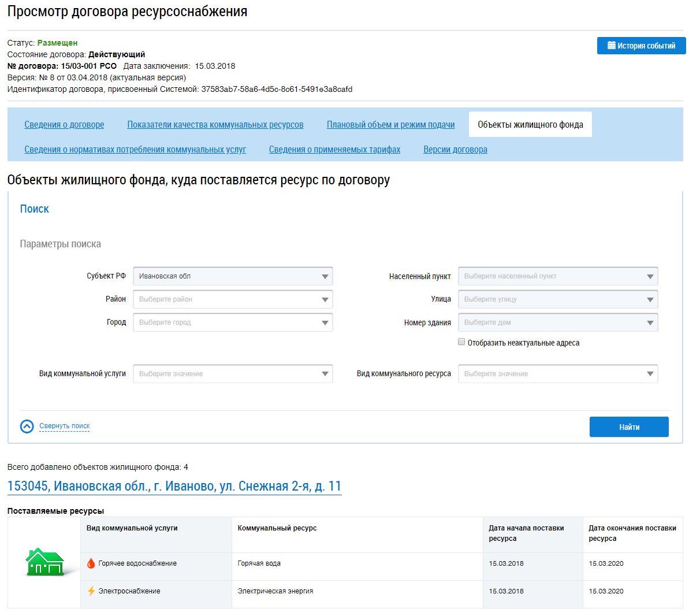Open the Город dropdown
Viewport: 689px width, 616px height.
(x=233, y=322)
